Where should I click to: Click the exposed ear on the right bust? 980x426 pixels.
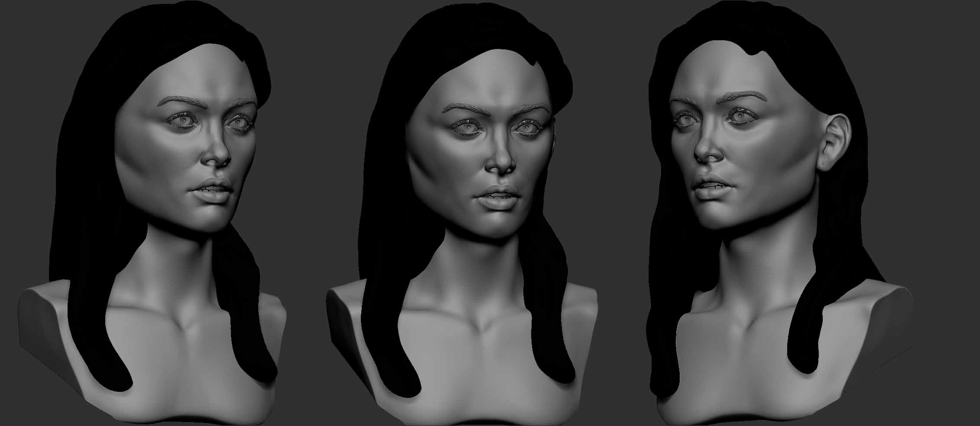click(x=831, y=142)
